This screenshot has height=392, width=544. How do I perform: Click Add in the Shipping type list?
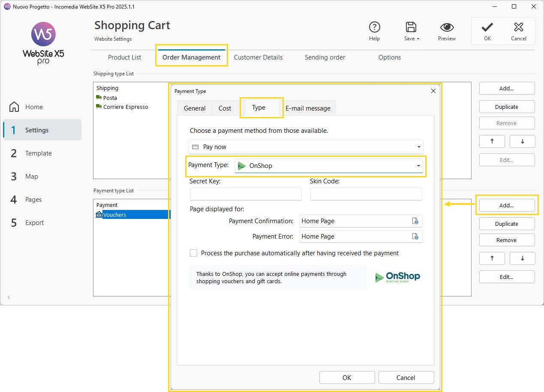click(507, 88)
